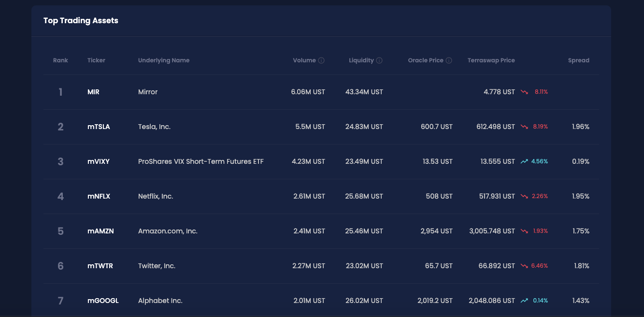Click the Oracle Price column header
The height and width of the screenshot is (317, 644).
[x=426, y=60]
